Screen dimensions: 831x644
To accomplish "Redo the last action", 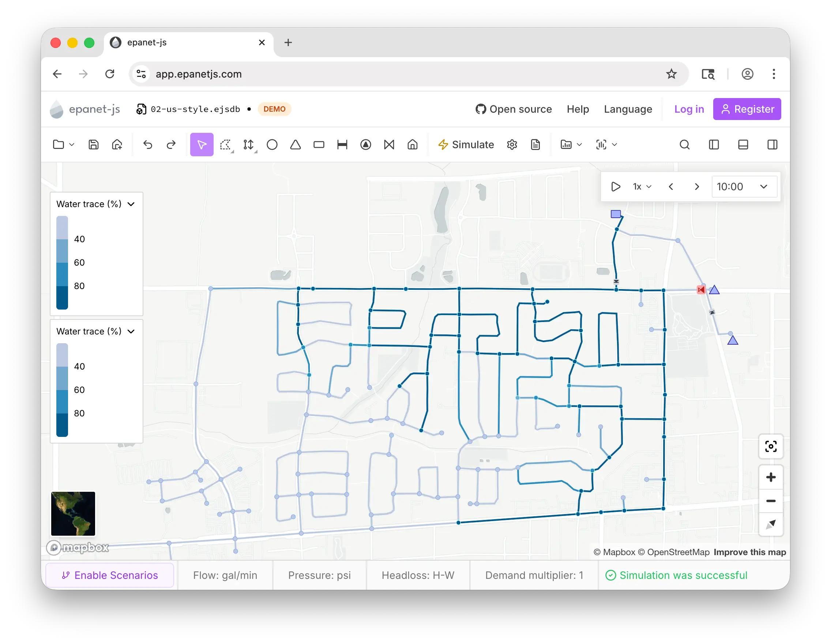I will coord(171,145).
